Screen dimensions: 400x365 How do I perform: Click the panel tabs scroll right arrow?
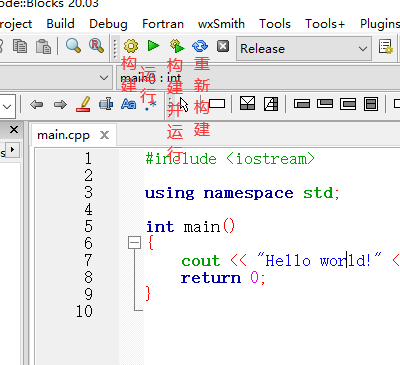13,149
